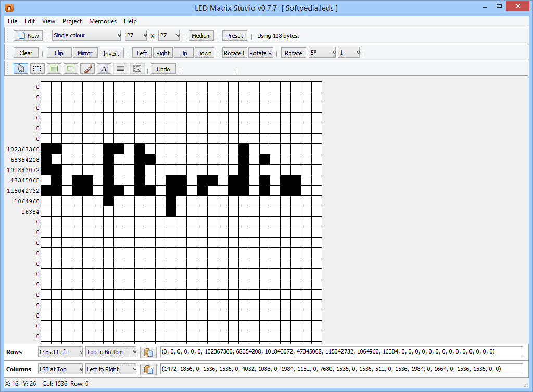Open the matrix width 27 dropdown
The width and height of the screenshot is (533, 392).
coord(136,35)
